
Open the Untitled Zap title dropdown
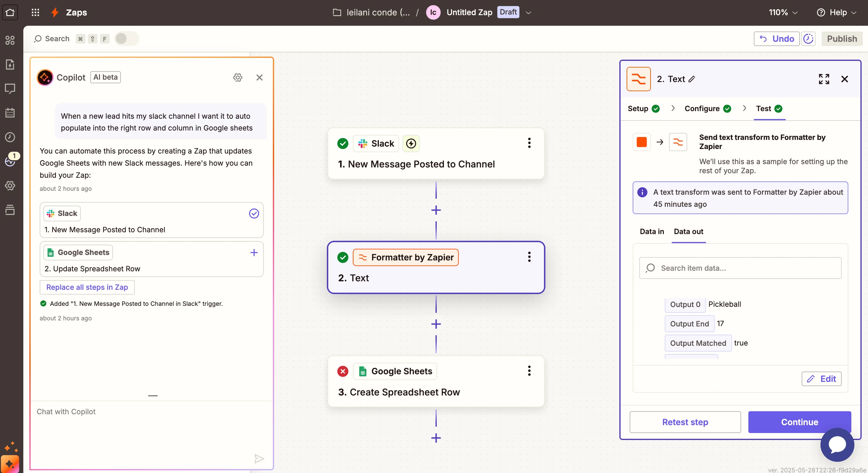tap(528, 13)
